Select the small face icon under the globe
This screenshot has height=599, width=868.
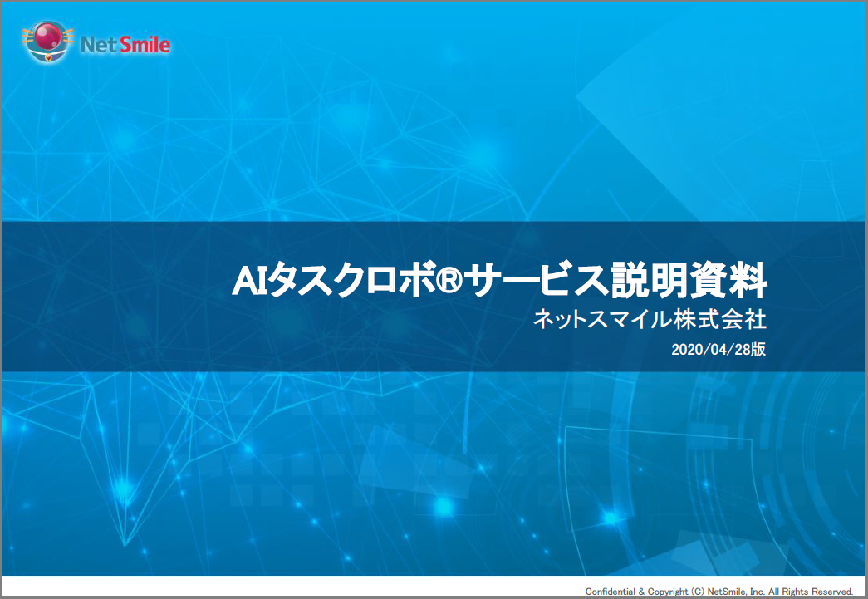pyautogui.click(x=48, y=57)
